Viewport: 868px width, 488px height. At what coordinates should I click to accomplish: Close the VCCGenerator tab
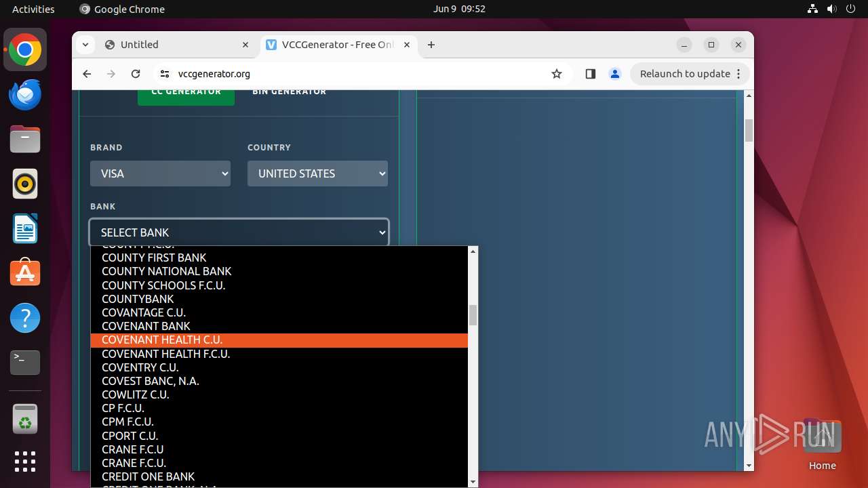click(x=407, y=45)
